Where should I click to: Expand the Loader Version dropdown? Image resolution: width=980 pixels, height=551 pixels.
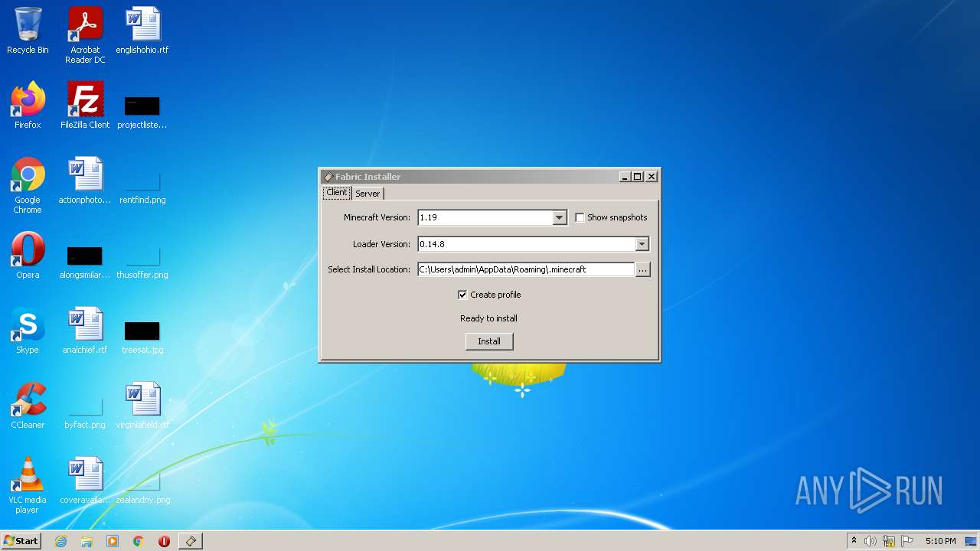(642, 244)
